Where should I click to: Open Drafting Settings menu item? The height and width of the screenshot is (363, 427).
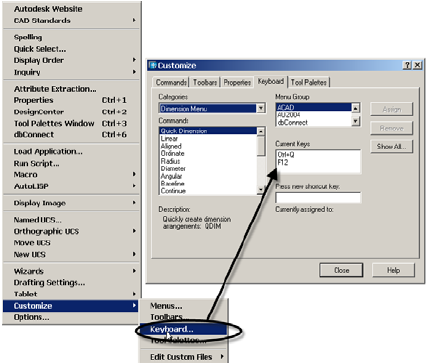(x=71, y=283)
